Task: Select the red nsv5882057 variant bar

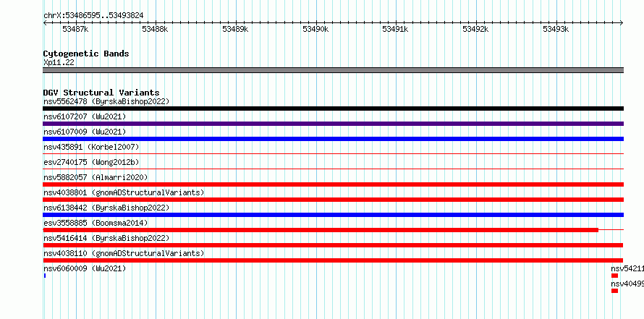Action: (x=333, y=184)
